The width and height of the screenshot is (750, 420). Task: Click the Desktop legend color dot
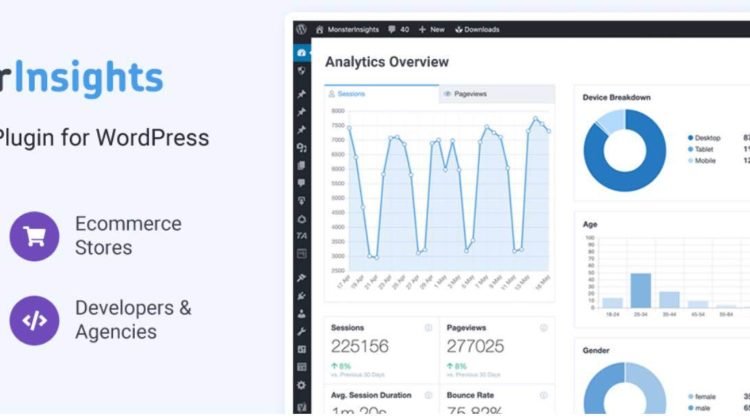pos(690,138)
